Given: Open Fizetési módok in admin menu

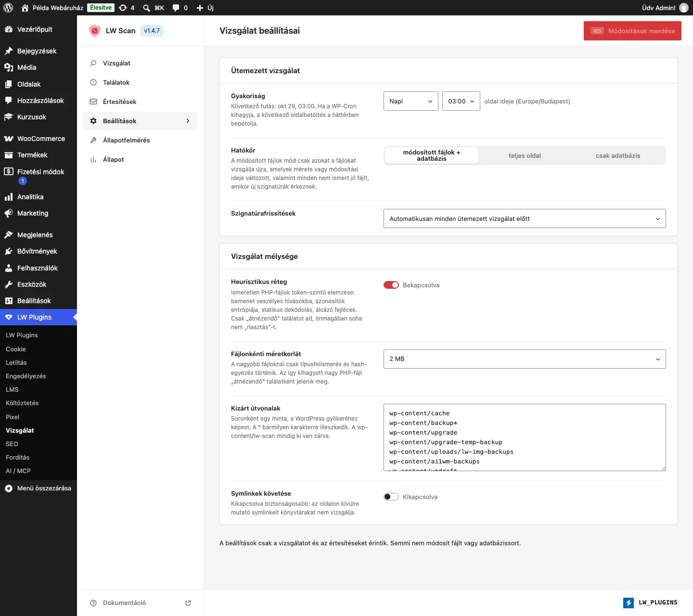Looking at the screenshot, I should 38,176.
